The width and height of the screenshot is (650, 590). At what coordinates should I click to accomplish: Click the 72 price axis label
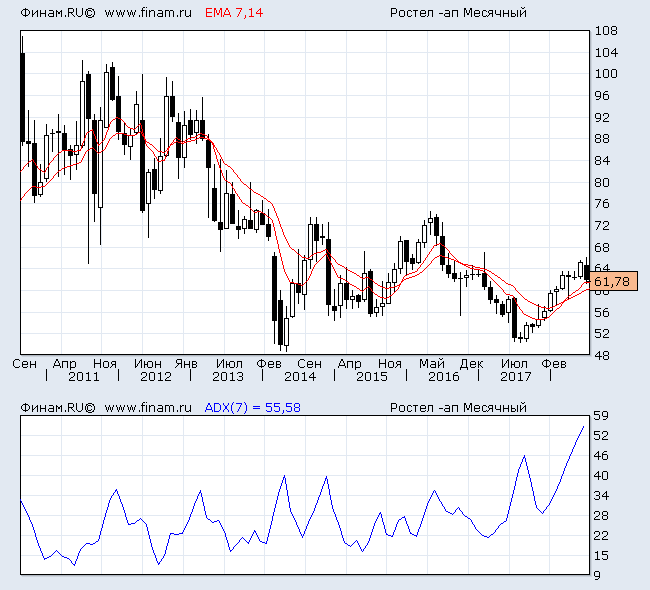coord(602,226)
